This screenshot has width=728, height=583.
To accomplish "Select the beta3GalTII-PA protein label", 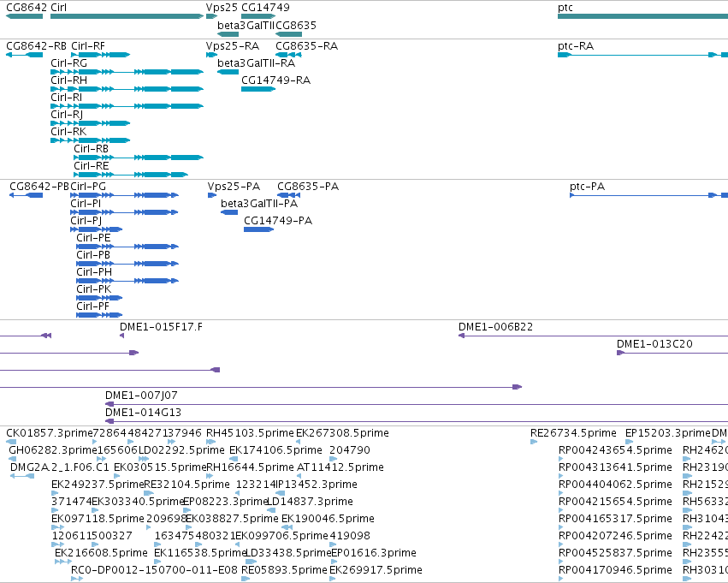I will [259, 204].
